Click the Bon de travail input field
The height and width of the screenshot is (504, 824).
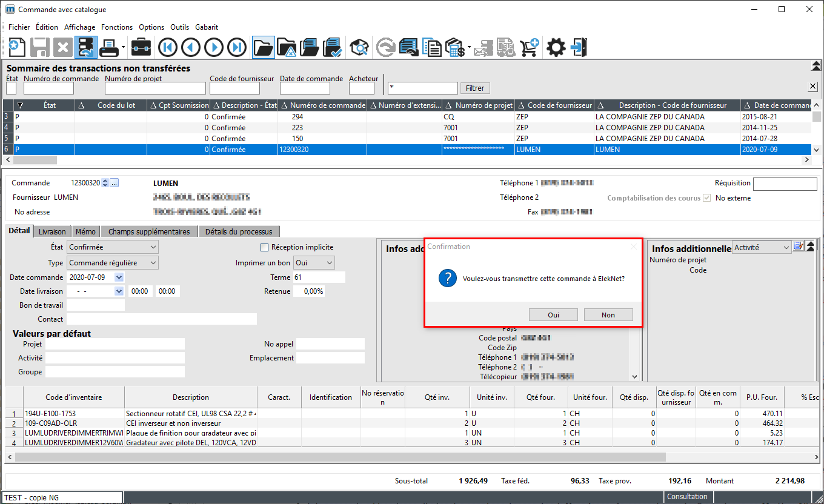96,305
